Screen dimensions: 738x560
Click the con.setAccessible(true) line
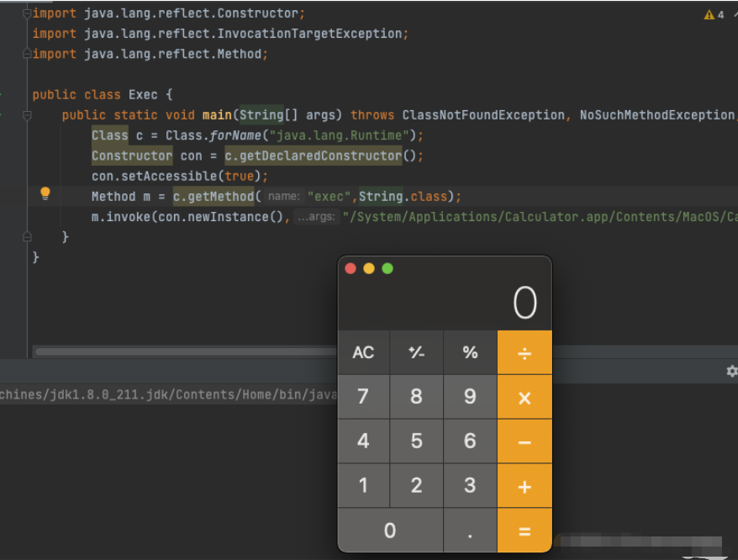coord(180,176)
